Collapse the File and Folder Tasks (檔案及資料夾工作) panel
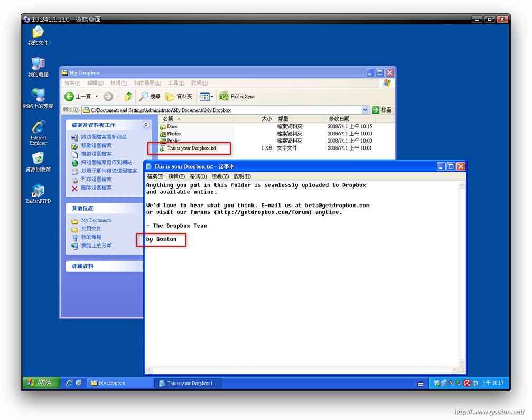Image resolution: width=532 pixels, height=420 pixels. (146, 125)
